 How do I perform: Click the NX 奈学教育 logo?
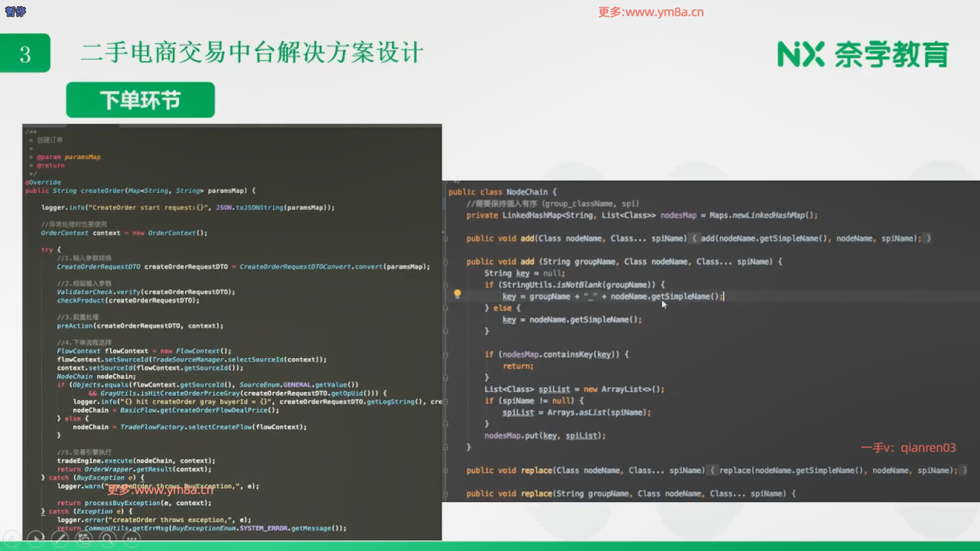[863, 54]
